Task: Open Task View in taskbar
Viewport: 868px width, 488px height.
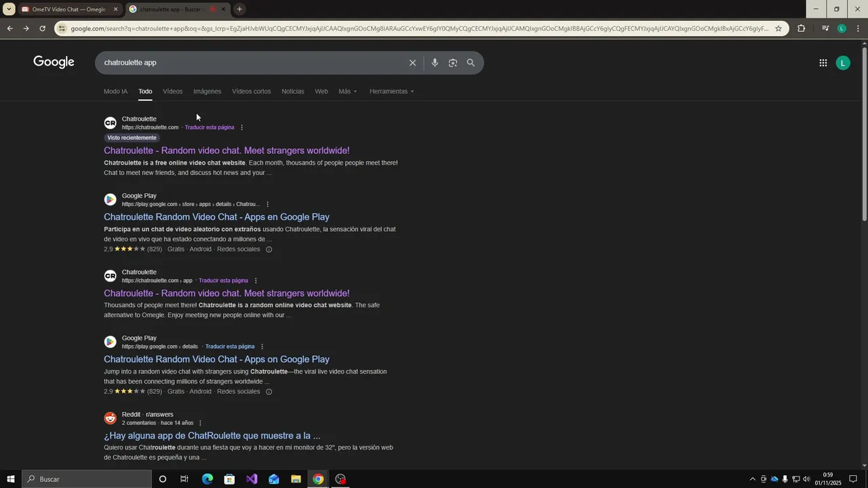Action: point(184,479)
